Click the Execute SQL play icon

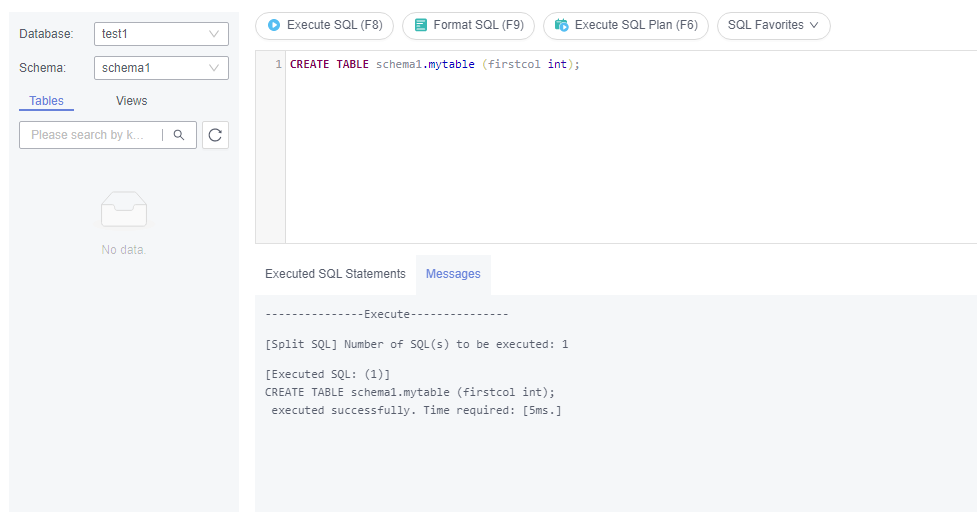(274, 25)
